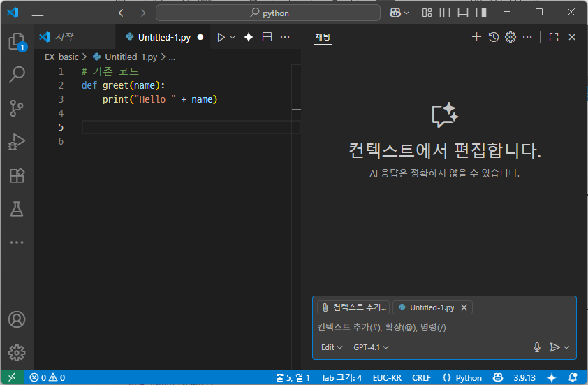Change EUC-KR file encoding

coord(387,377)
